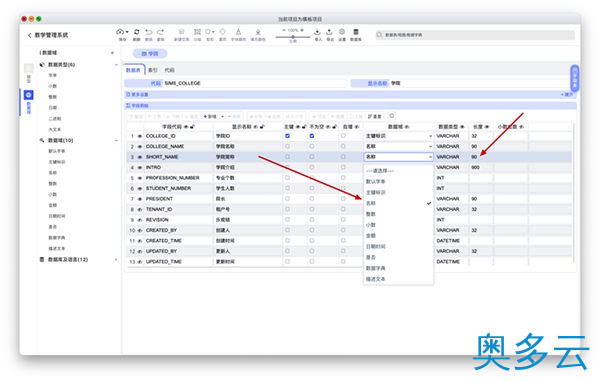Check the 不为空 checkbox for REVISION

pyautogui.click(x=312, y=220)
